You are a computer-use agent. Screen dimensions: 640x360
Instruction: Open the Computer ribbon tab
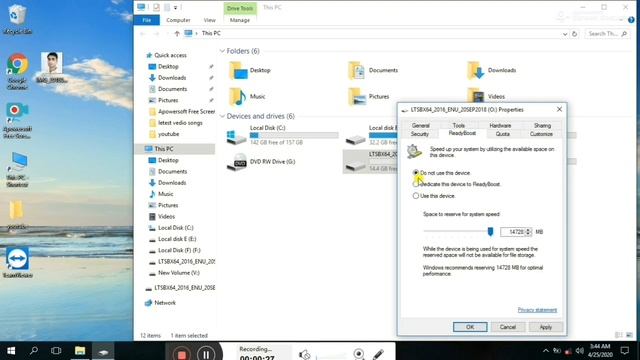[178, 20]
